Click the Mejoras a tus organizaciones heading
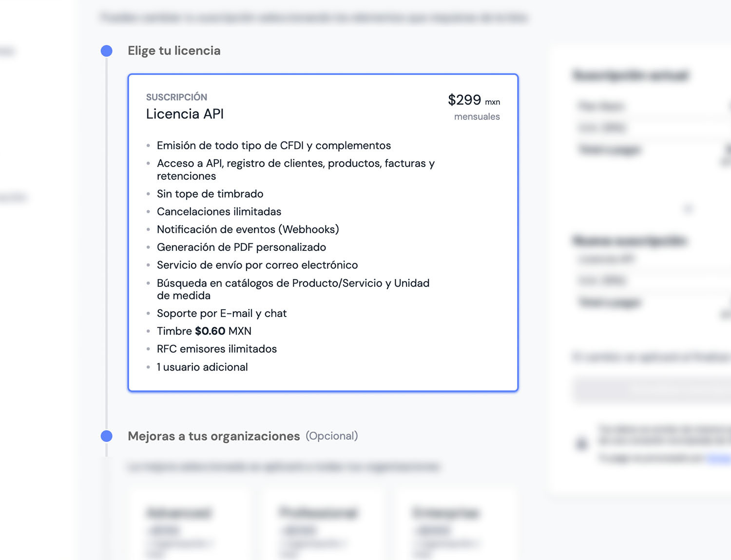This screenshot has height=560, width=731. 213,436
